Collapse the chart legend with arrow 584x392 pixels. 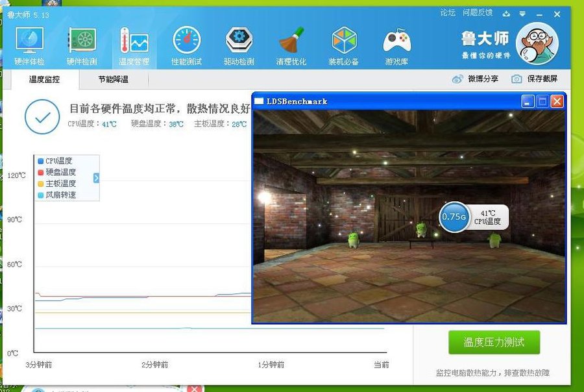(96, 178)
